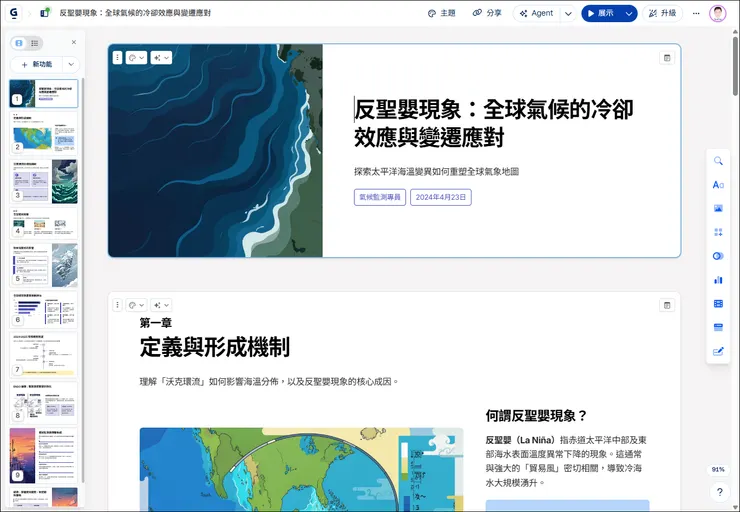
Task: Click the 定義與形成機制 heading
Action: (215, 347)
